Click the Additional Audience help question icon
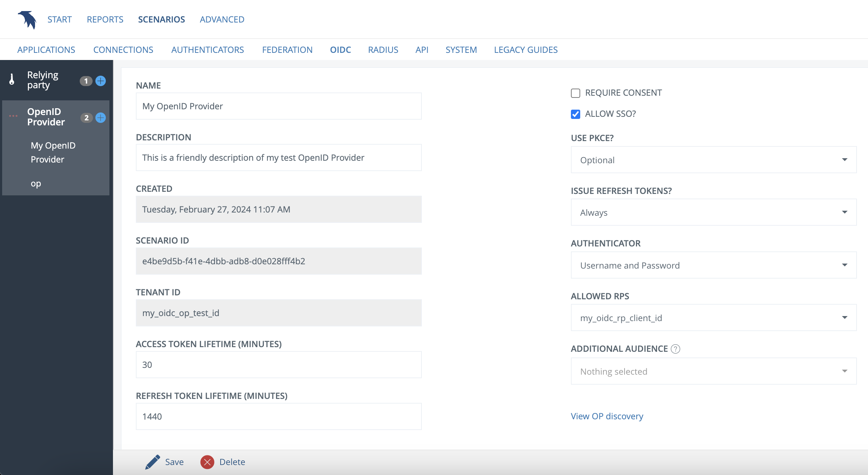868x475 pixels. click(675, 349)
